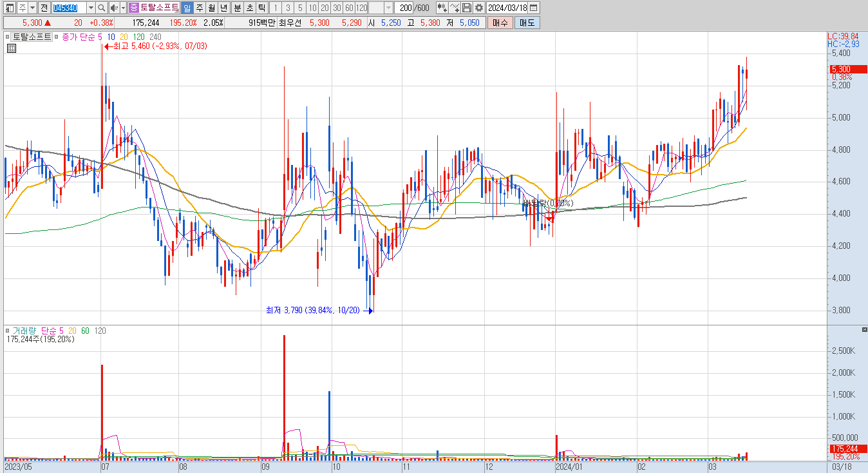The height and width of the screenshot is (473, 868).
Task: Click the green 120 moving average legend
Action: (x=138, y=37)
